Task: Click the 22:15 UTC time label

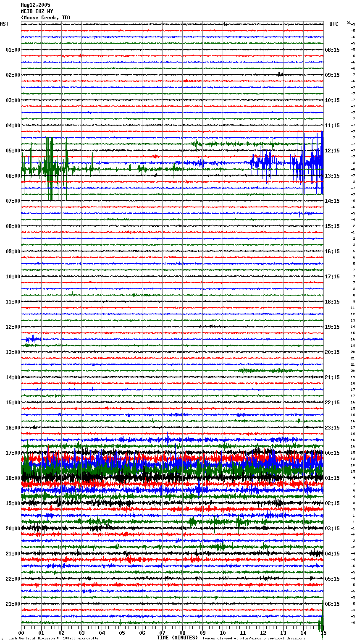Action: 332,403
